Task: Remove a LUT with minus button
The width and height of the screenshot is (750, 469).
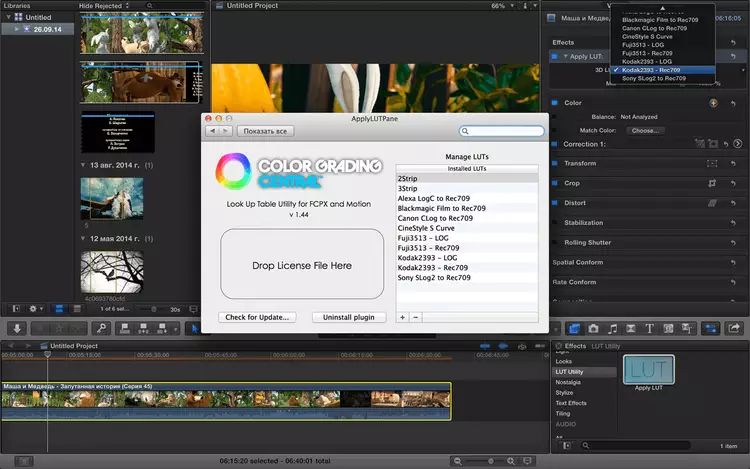Action: point(416,317)
